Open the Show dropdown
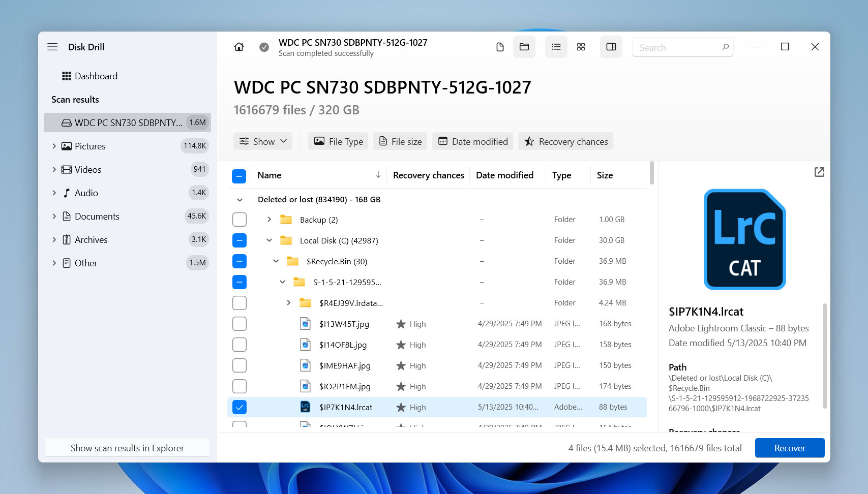Image resolution: width=868 pixels, height=494 pixels. coord(263,141)
